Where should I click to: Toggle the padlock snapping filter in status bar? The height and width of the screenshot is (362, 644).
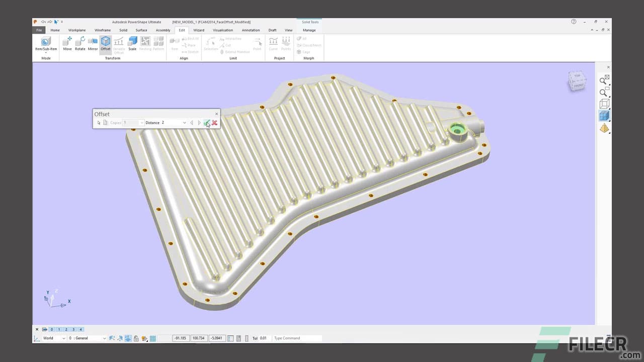point(136,338)
